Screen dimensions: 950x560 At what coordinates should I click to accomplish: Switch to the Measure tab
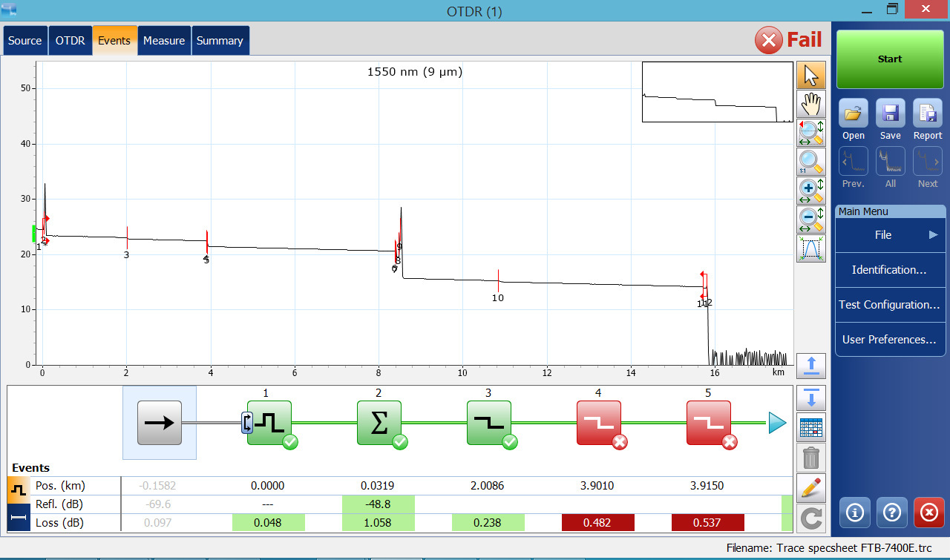(164, 41)
